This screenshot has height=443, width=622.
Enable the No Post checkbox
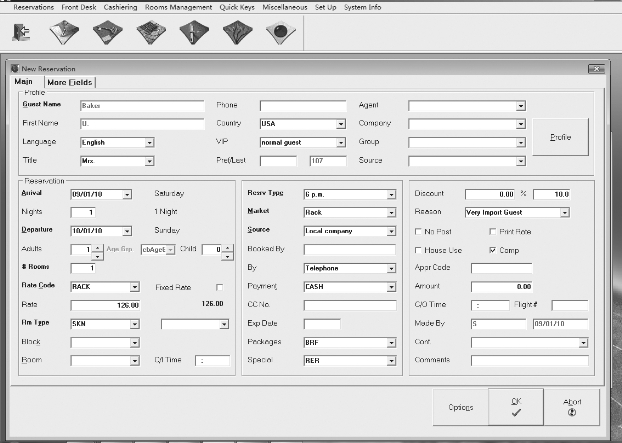(x=418, y=231)
